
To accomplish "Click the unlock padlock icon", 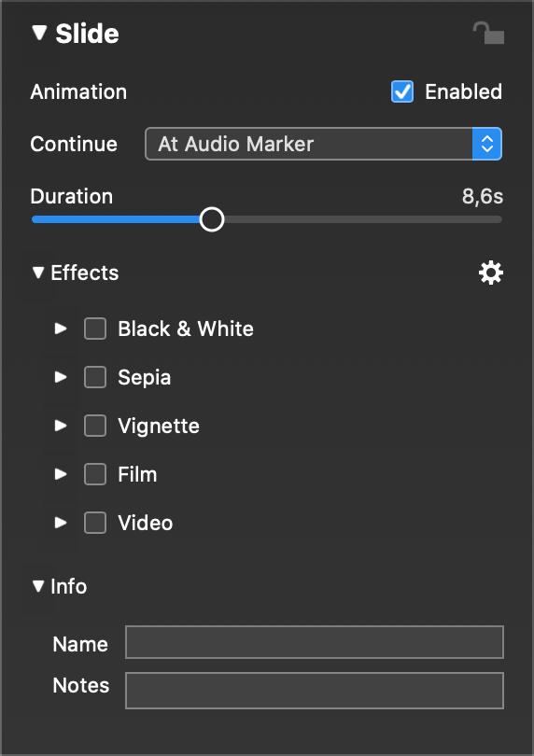I will tap(488, 33).
